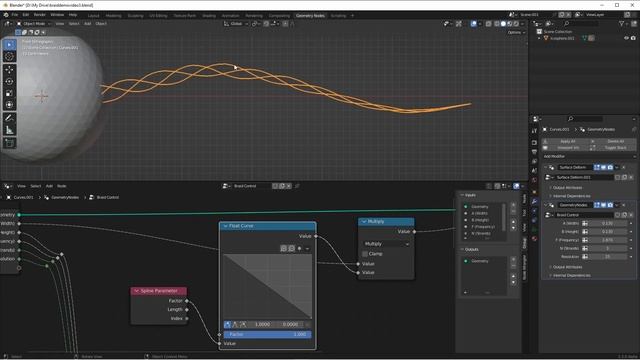The width and height of the screenshot is (640, 360).
Task: Select the Add Cube tool
Action: (x=9, y=143)
